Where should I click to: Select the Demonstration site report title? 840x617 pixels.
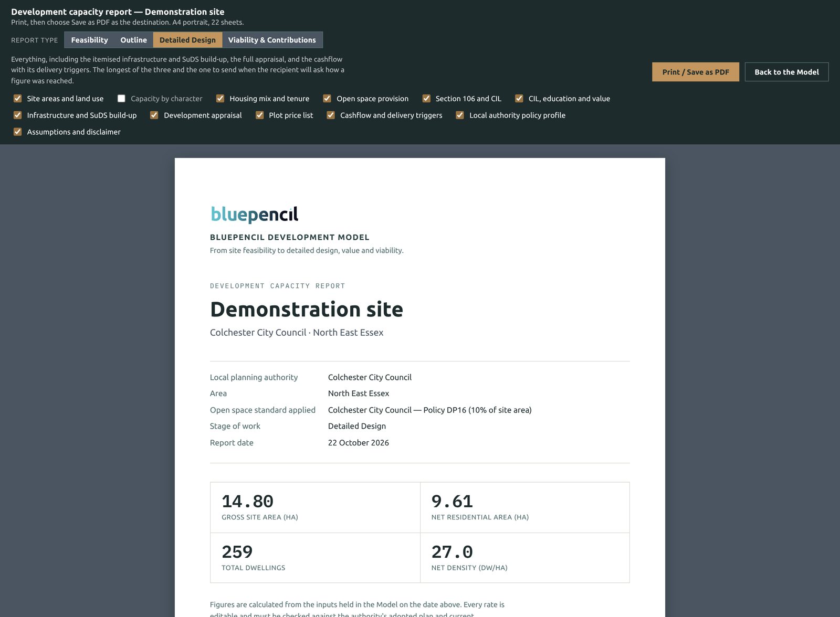[307, 310]
